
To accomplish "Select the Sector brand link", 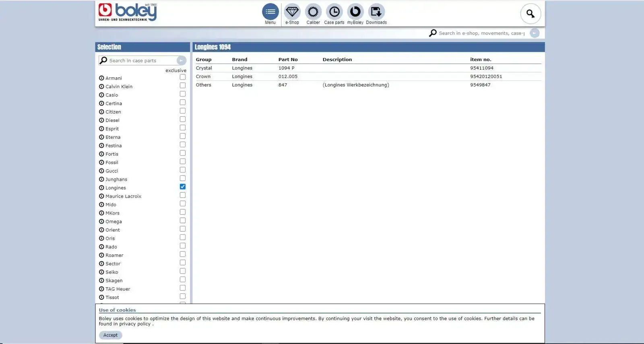I will pos(113,264).
